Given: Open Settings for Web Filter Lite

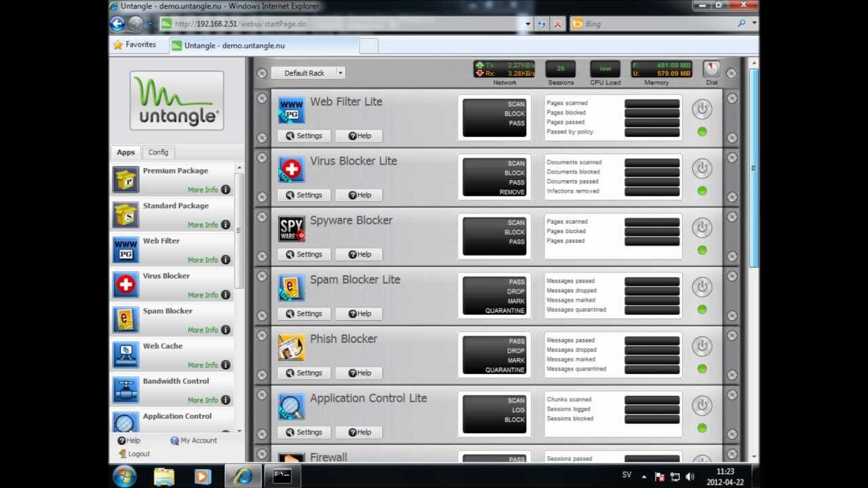Looking at the screenshot, I should pyautogui.click(x=304, y=136).
